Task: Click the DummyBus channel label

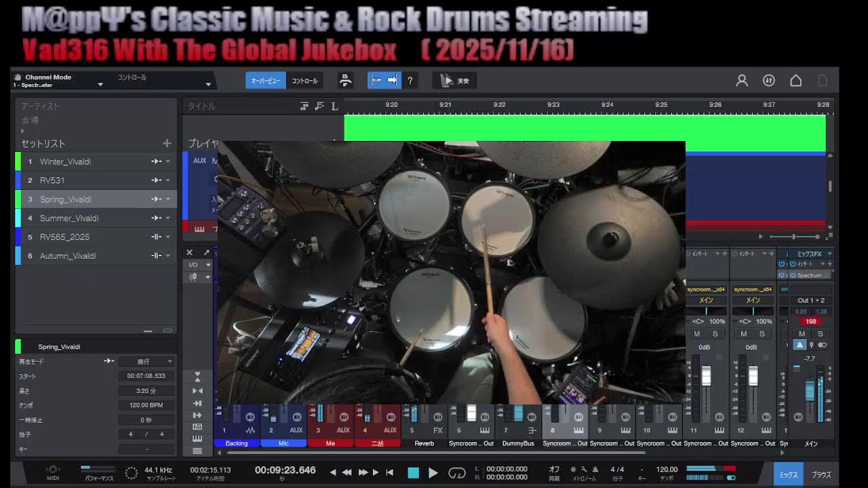Action: (518, 443)
